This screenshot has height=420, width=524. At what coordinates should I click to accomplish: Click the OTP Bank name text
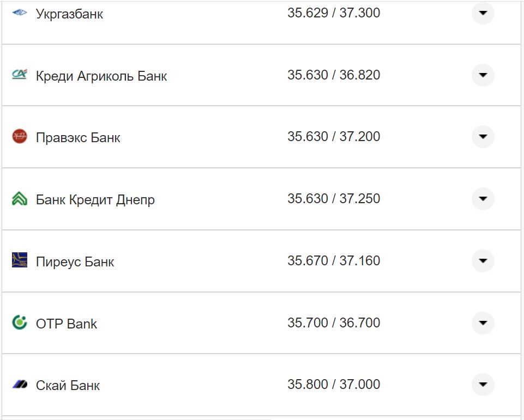[67, 324]
